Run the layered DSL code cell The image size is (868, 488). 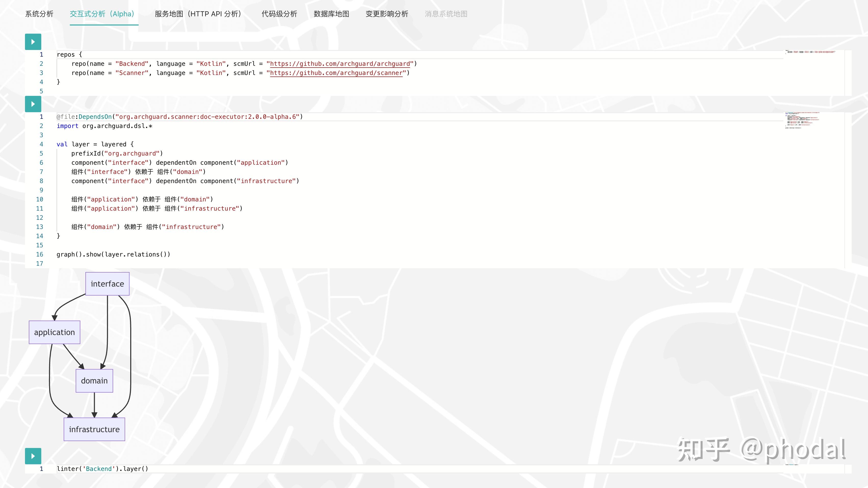33,104
